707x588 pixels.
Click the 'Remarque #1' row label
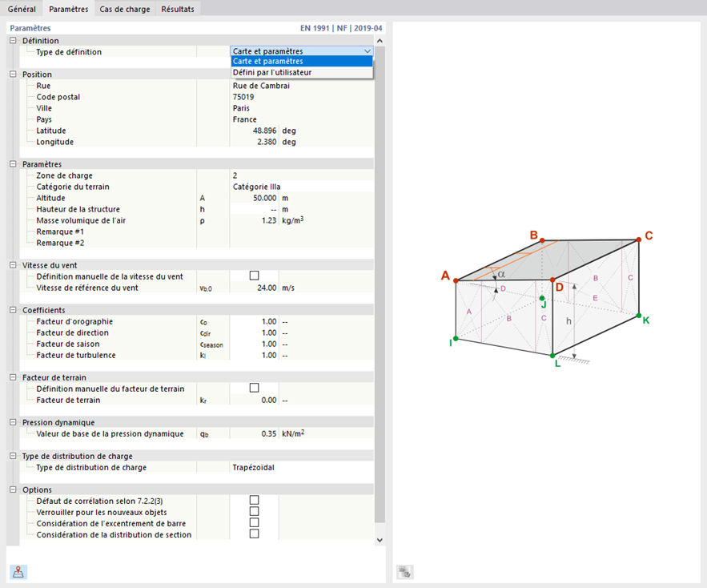(x=60, y=232)
